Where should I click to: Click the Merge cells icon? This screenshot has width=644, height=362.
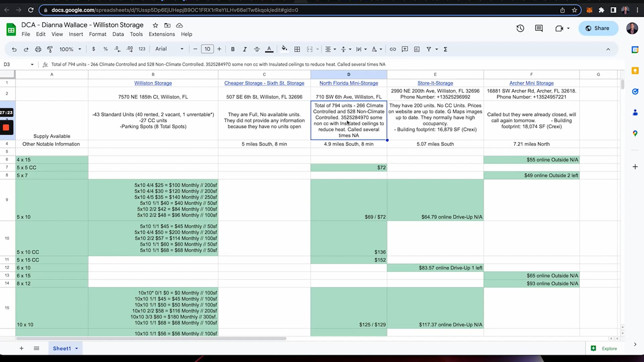pyautogui.click(x=309, y=49)
